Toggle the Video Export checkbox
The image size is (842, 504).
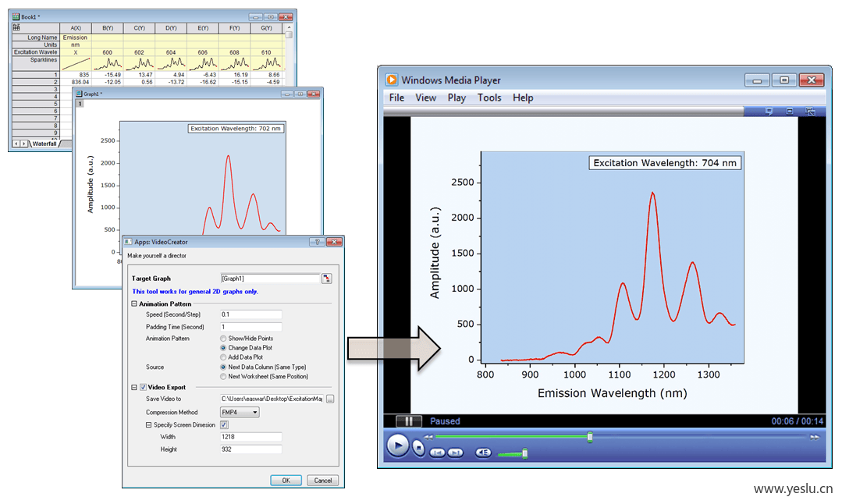144,387
